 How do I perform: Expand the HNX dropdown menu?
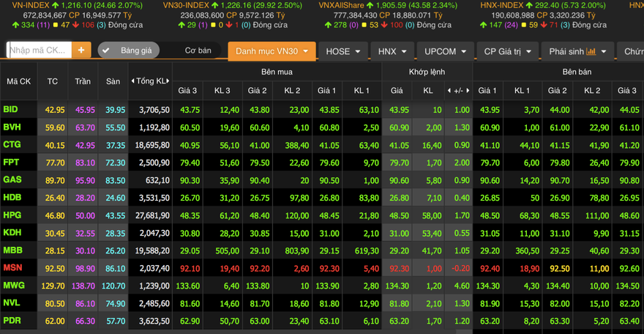coord(392,51)
